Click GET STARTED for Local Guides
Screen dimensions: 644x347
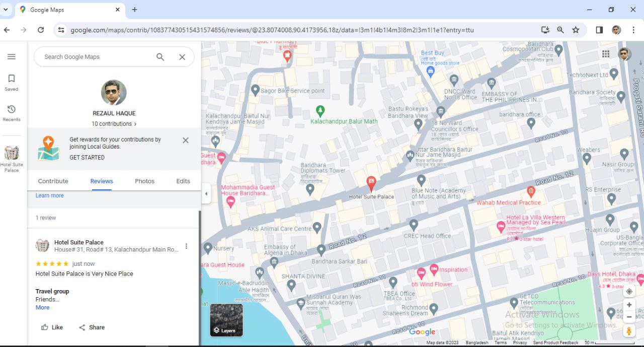pos(87,158)
